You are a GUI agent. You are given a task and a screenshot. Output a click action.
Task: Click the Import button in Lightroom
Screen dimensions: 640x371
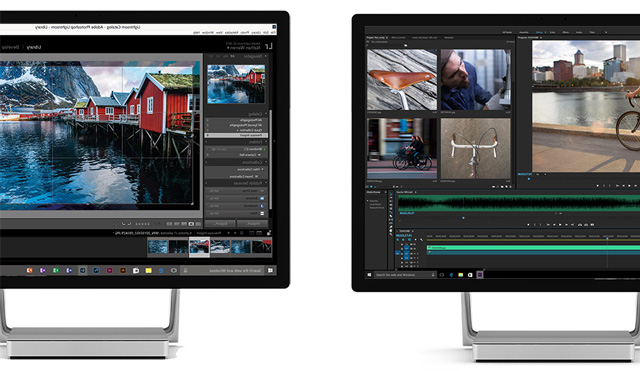click(253, 224)
